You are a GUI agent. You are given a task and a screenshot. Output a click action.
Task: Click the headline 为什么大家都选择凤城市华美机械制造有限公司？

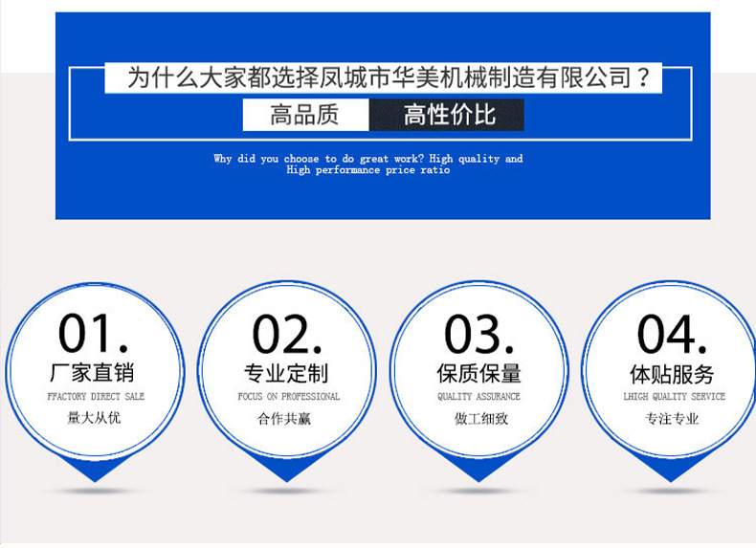pyautogui.click(x=389, y=77)
